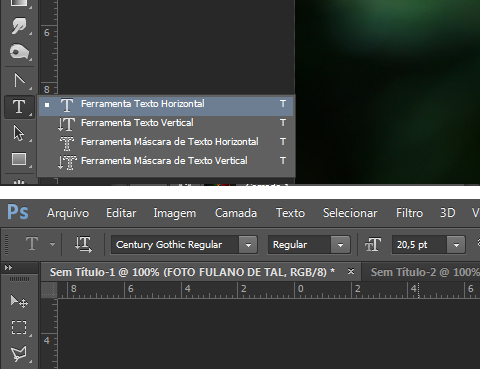Select the Rectangle shape tool
This screenshot has height=369, width=480.
point(19,159)
